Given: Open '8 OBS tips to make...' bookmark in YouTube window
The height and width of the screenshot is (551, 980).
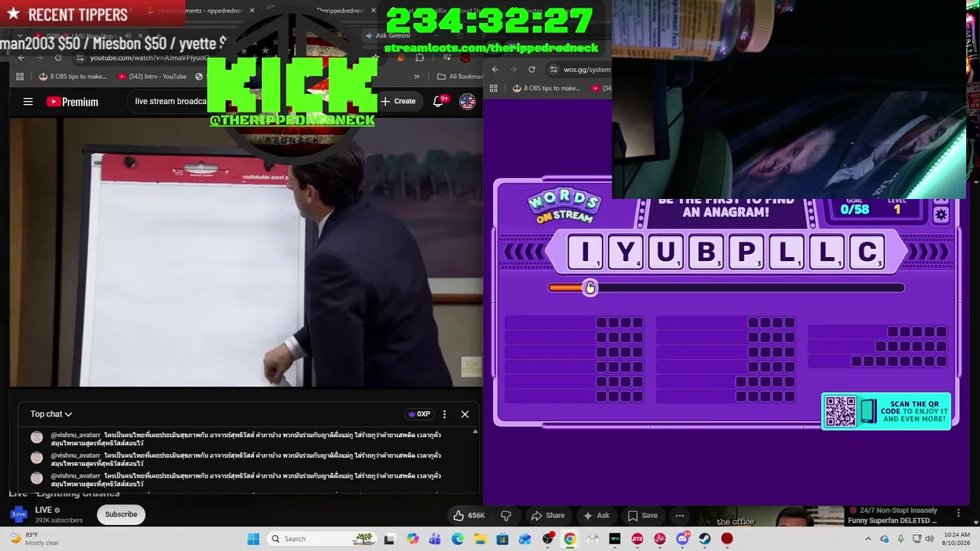Looking at the screenshot, I should pos(73,77).
